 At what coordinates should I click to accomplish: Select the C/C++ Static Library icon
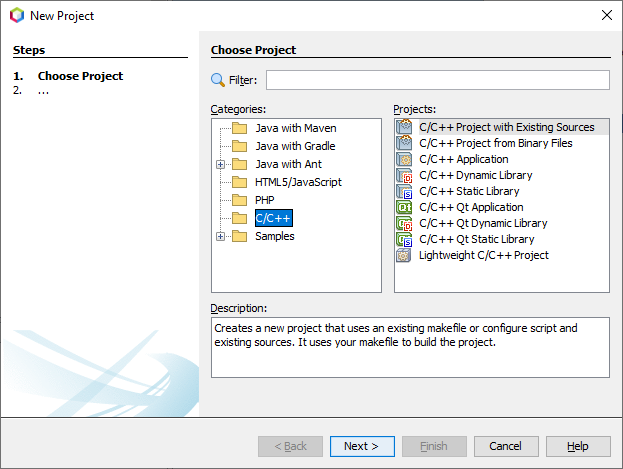(404, 191)
